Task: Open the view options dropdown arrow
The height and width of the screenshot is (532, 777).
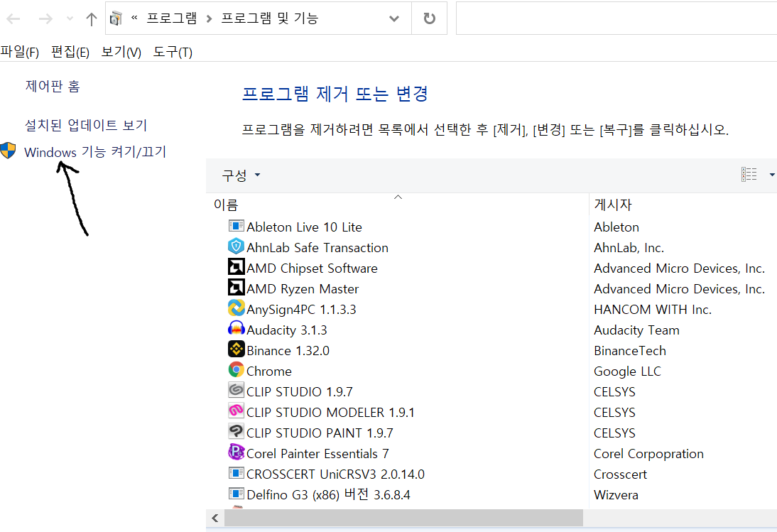Action: (771, 174)
